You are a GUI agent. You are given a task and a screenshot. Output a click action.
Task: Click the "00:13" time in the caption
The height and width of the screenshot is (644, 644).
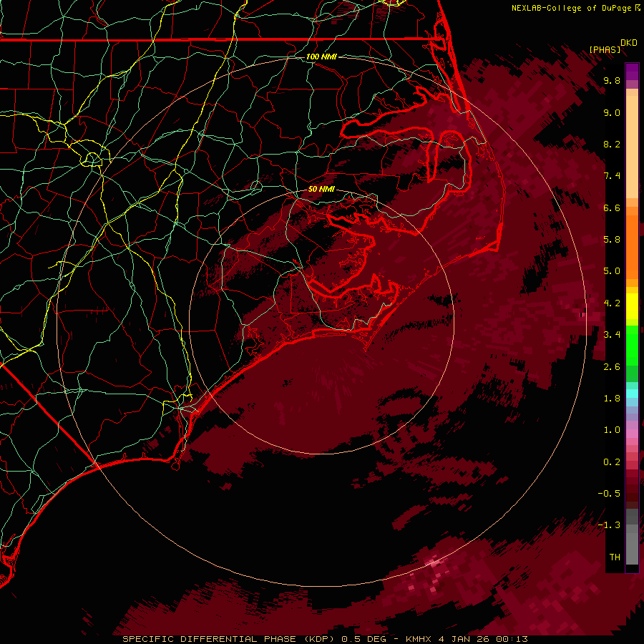511,639
